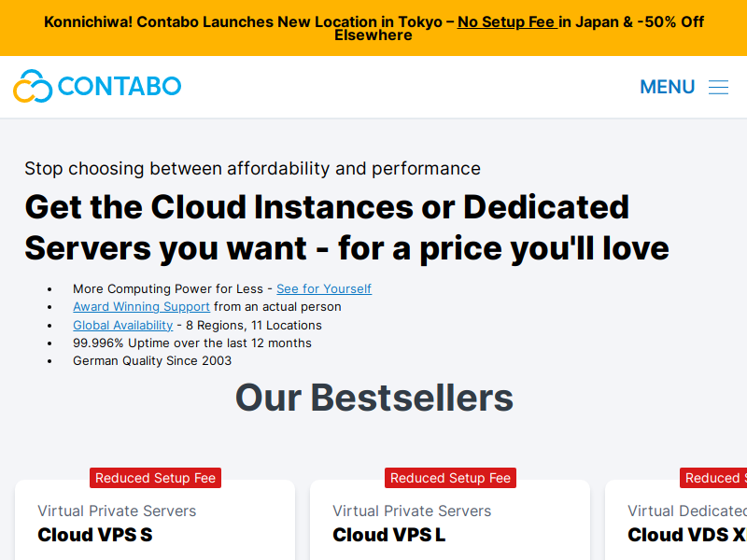Open the Global Availability link
Screen dimensions: 747x560
click(x=123, y=325)
